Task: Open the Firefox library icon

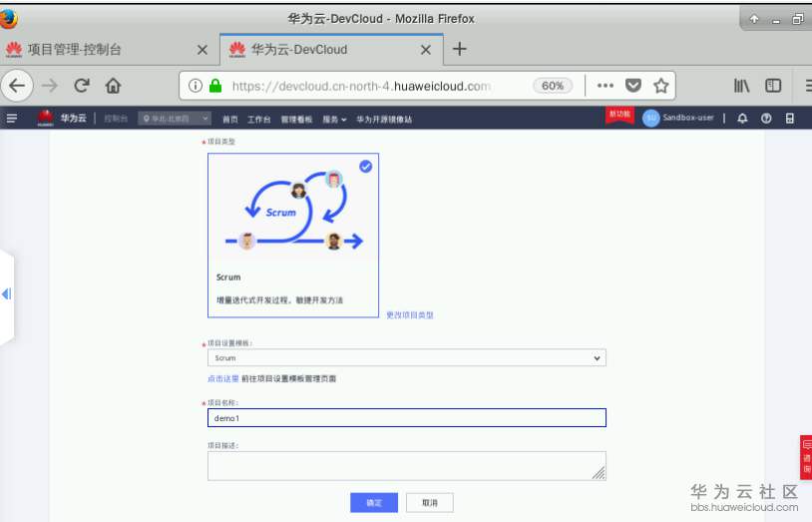Action: (x=741, y=86)
